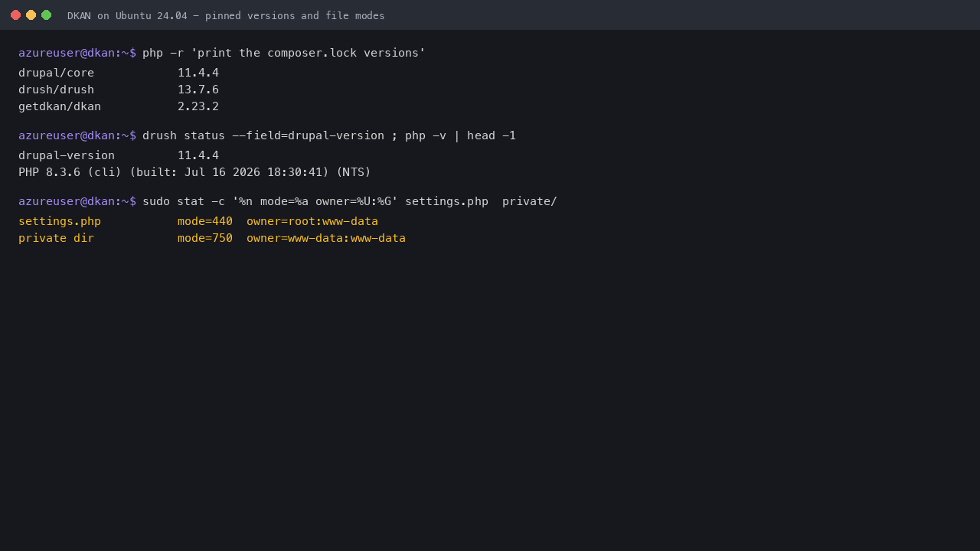Click 'private/' argument in the stat command
980x551 pixels.
point(530,201)
